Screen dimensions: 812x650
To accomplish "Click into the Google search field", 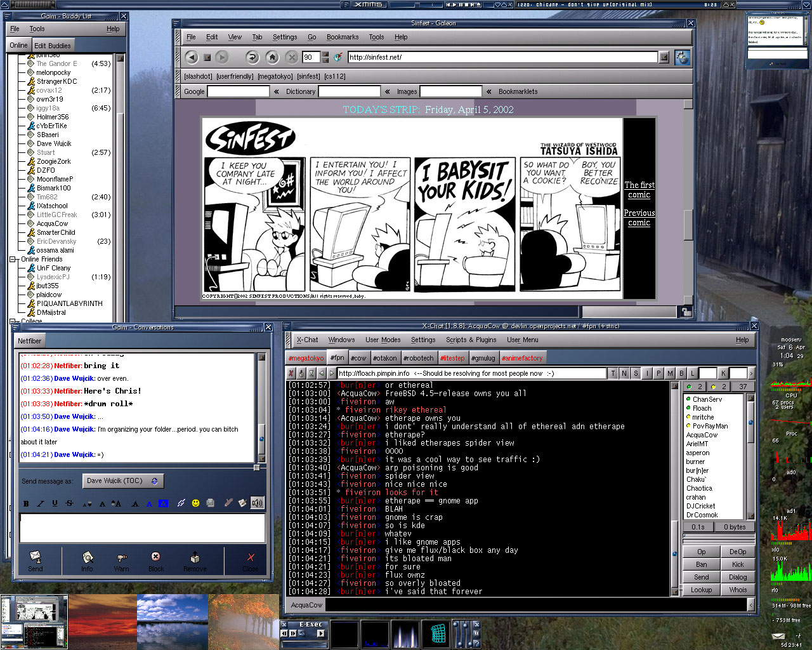I will click(239, 91).
